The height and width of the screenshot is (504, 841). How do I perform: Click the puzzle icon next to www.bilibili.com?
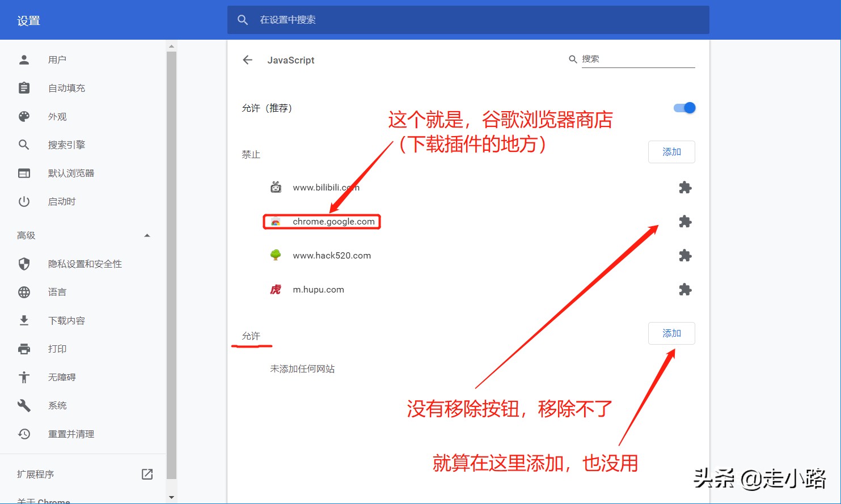685,187
